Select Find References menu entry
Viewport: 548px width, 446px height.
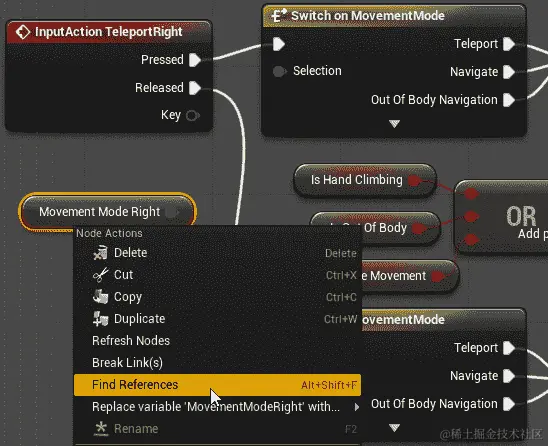pyautogui.click(x=217, y=385)
